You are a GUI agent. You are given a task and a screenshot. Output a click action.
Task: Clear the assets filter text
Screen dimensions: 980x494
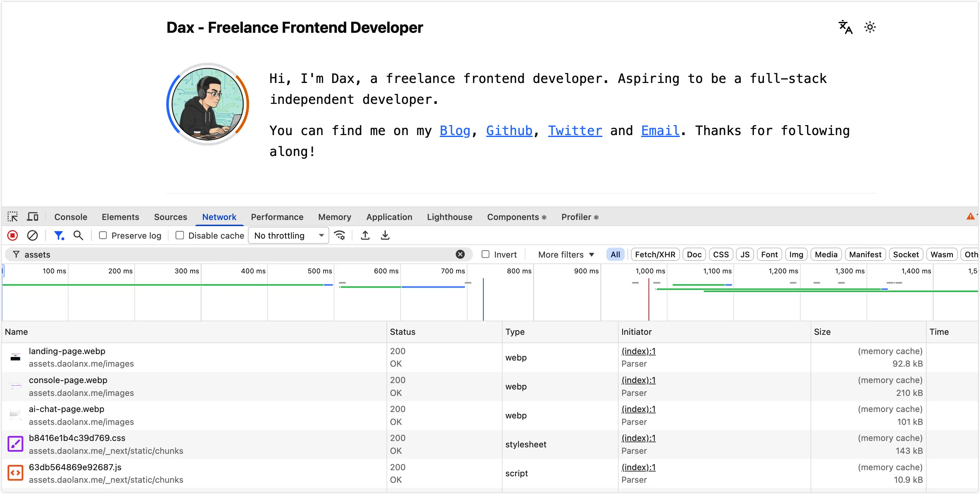click(x=460, y=254)
